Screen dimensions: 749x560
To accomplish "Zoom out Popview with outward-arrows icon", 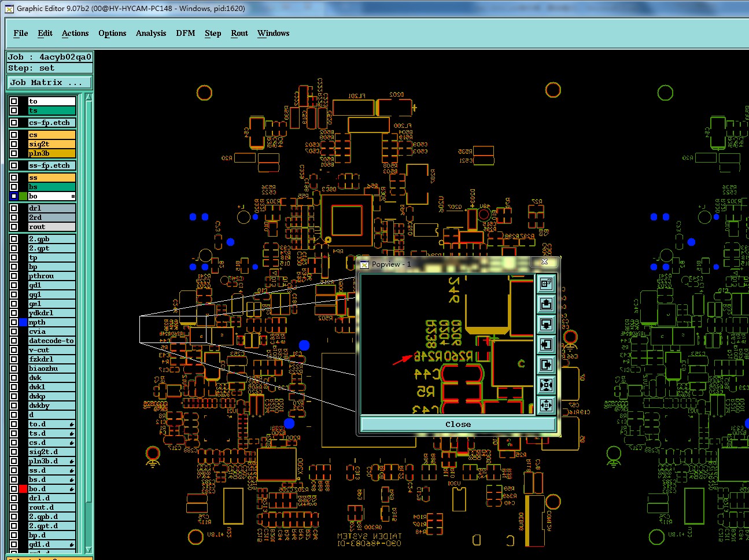I will (546, 405).
